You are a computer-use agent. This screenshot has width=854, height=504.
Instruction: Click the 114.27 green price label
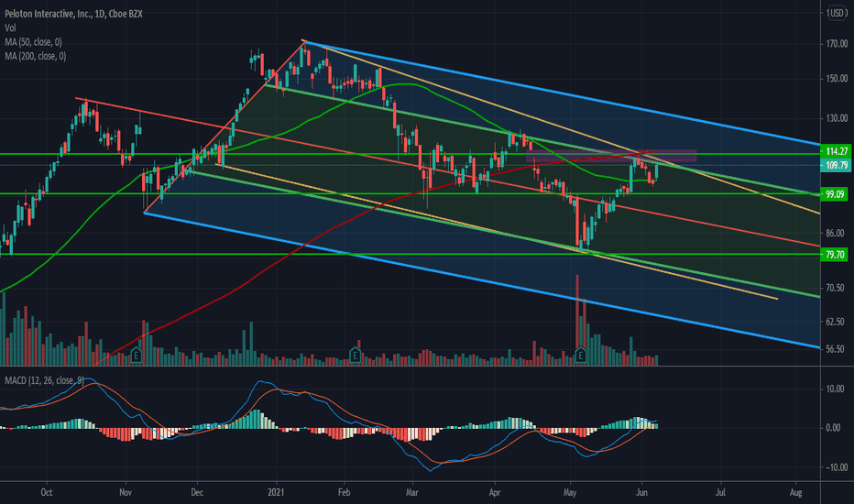pos(836,151)
